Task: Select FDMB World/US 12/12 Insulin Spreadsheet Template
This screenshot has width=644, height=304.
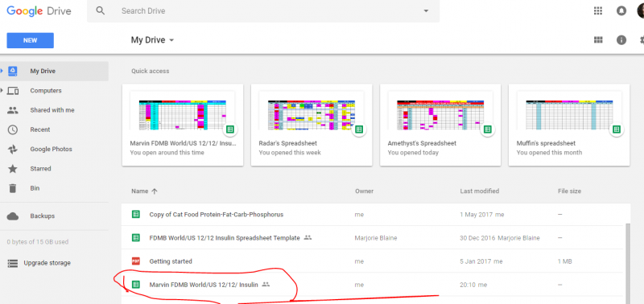Action: click(x=372, y=238)
